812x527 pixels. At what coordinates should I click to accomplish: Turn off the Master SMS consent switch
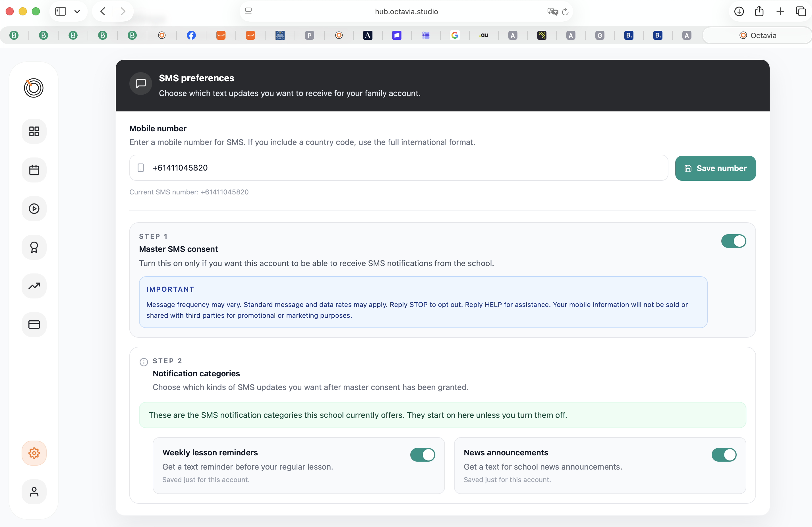tap(733, 241)
